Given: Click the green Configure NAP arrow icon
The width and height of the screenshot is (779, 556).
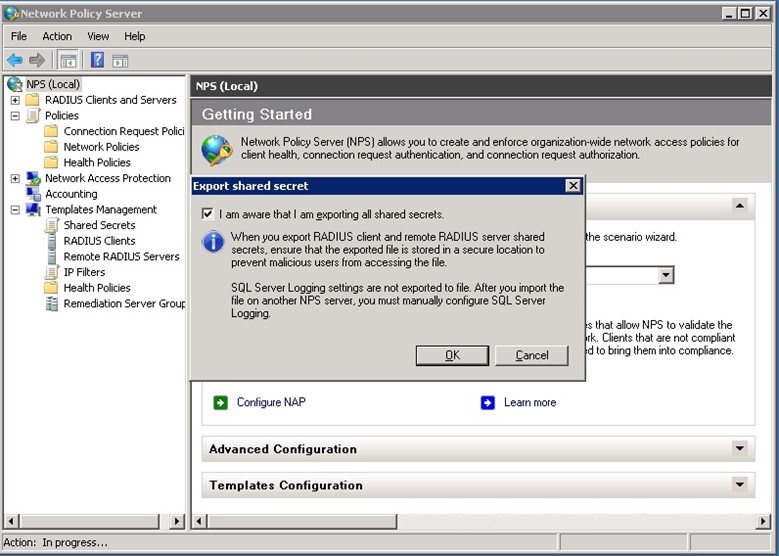Looking at the screenshot, I should pos(221,402).
